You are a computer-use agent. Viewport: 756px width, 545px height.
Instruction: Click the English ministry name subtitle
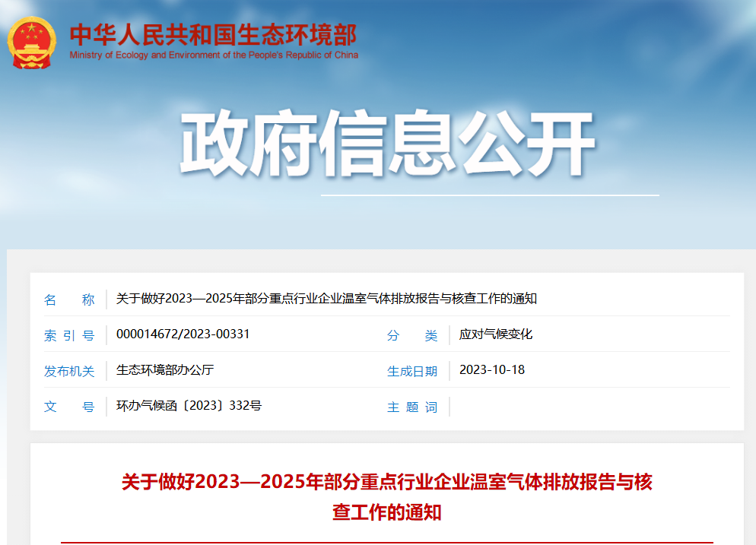[x=214, y=55]
